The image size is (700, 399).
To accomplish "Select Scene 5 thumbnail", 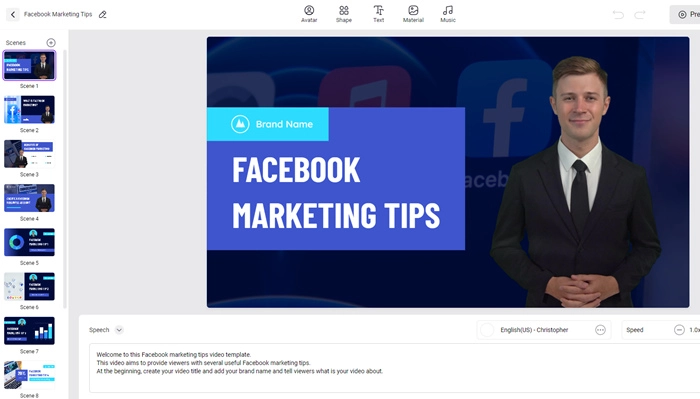I will pyautogui.click(x=29, y=242).
